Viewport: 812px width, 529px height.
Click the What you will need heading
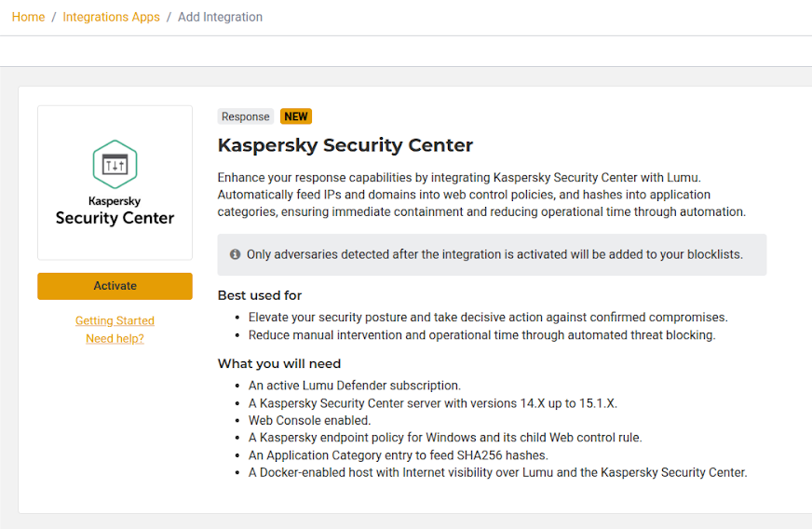tap(279, 363)
